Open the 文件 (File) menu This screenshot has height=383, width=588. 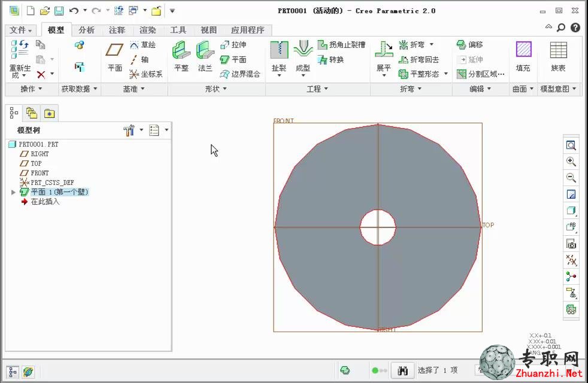(20, 30)
